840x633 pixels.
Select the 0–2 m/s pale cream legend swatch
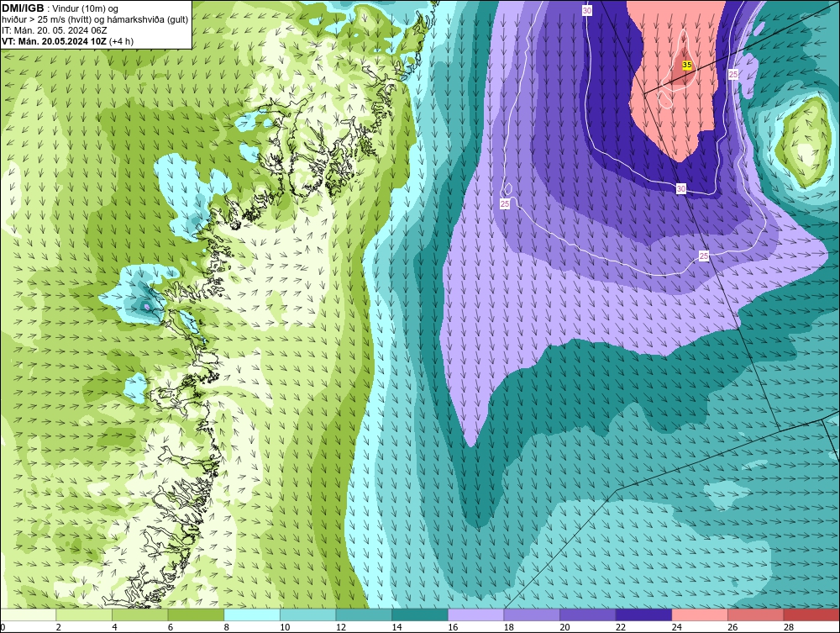coord(29,615)
